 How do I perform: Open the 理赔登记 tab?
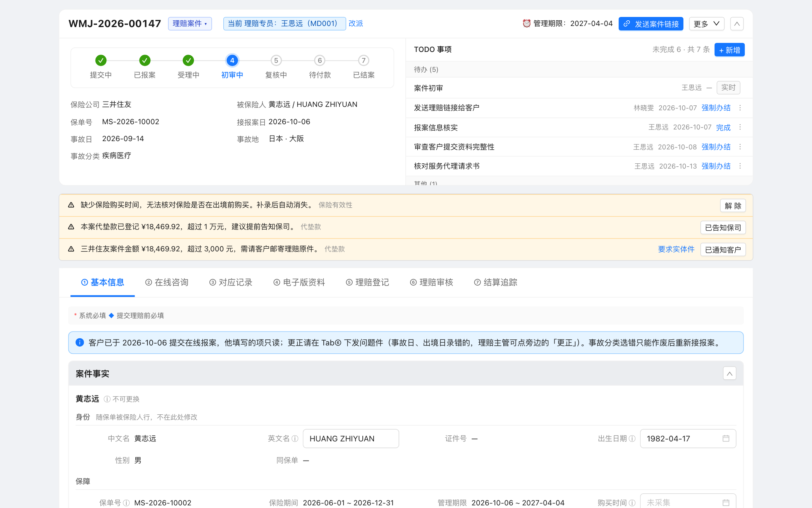367,282
